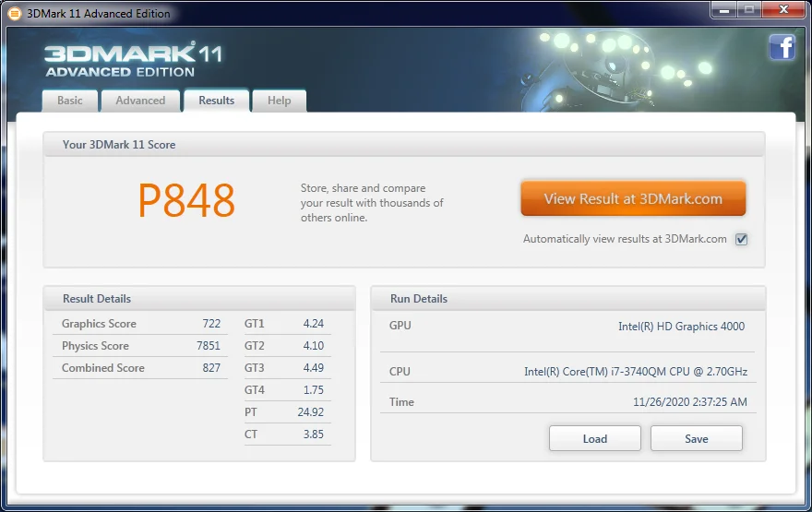This screenshot has width=812, height=512.
Task: Click the 3DMark 11 Advanced Edition logo
Action: click(133, 60)
